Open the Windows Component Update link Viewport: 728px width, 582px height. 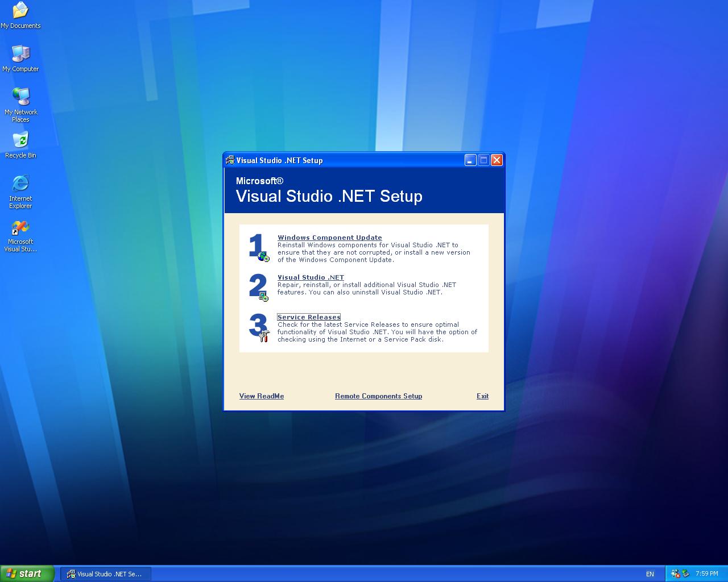(x=330, y=238)
